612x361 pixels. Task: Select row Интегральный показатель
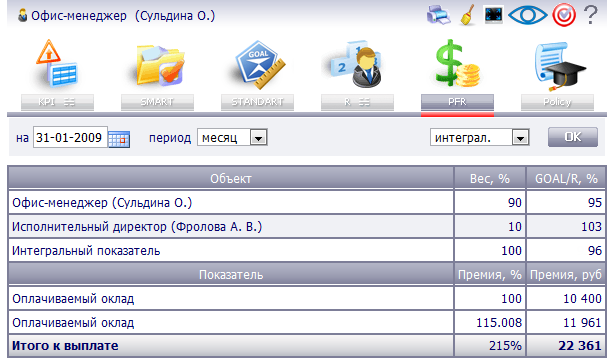tap(307, 251)
